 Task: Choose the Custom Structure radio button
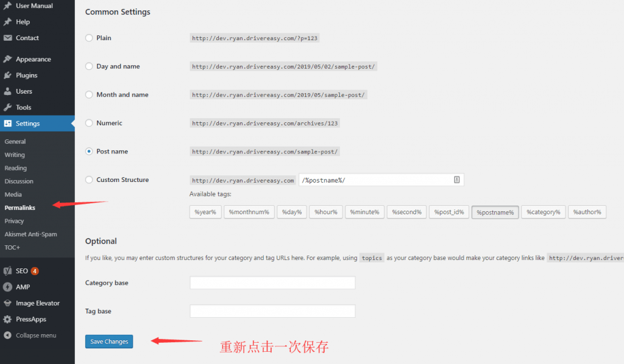[89, 180]
